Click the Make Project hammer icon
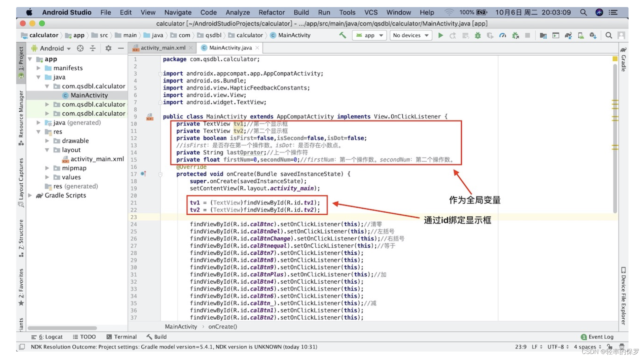 343,35
